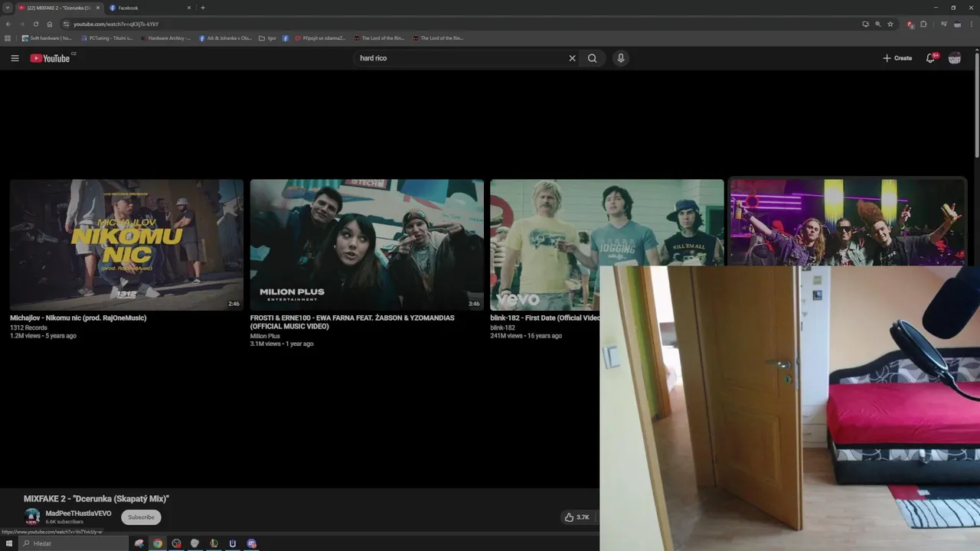Viewport: 980px width, 551px height.
Task: Clear the search text with X icon
Action: 572,58
